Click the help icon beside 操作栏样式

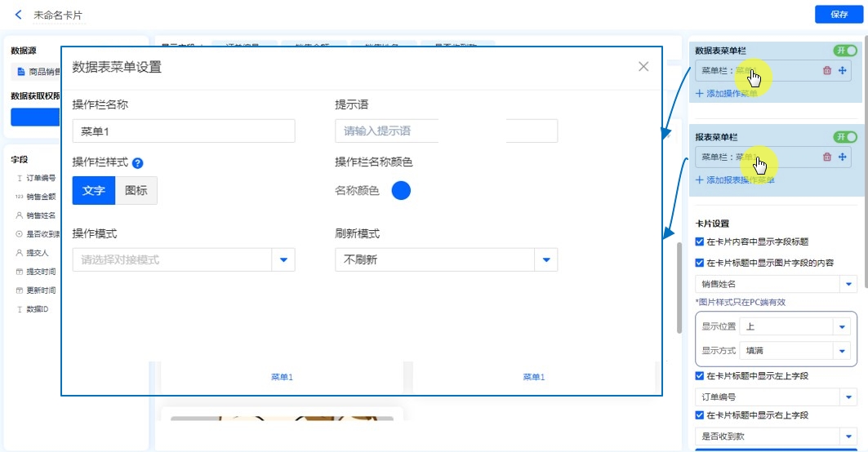(x=138, y=163)
